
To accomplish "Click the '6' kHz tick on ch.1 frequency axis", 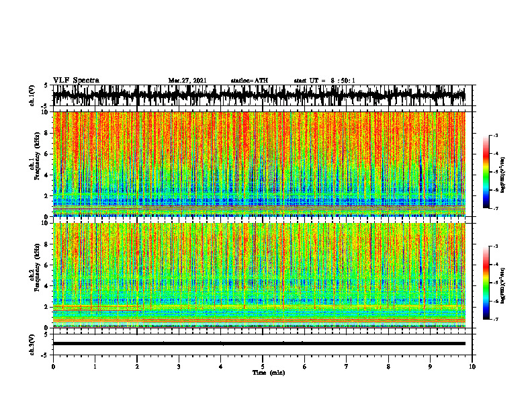I will click(x=47, y=154).
